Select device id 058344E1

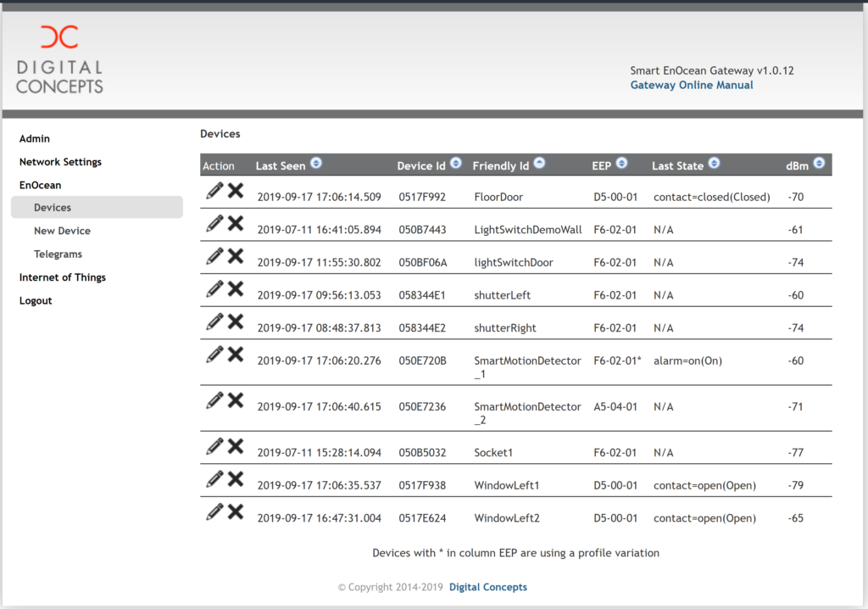[422, 295]
